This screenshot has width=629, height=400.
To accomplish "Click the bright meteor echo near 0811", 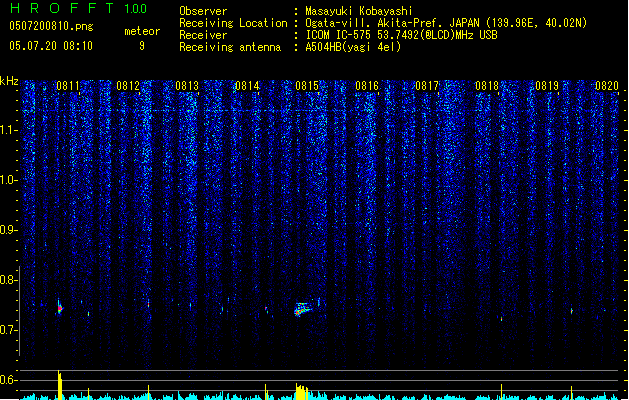I will point(59,308).
